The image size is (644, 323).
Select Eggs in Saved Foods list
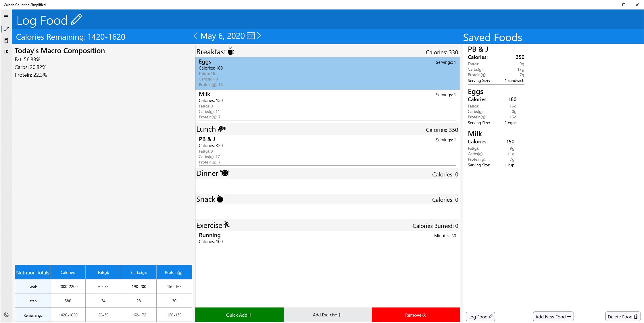click(492, 107)
